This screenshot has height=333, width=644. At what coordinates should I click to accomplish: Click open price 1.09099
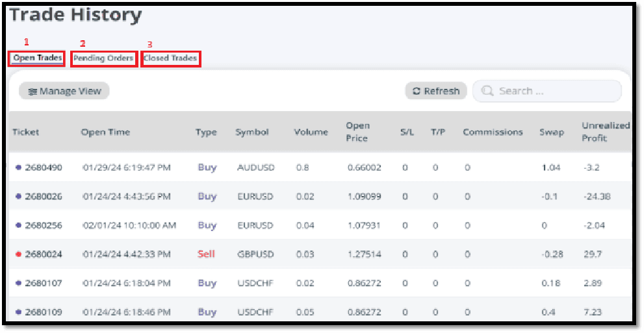[365, 197]
